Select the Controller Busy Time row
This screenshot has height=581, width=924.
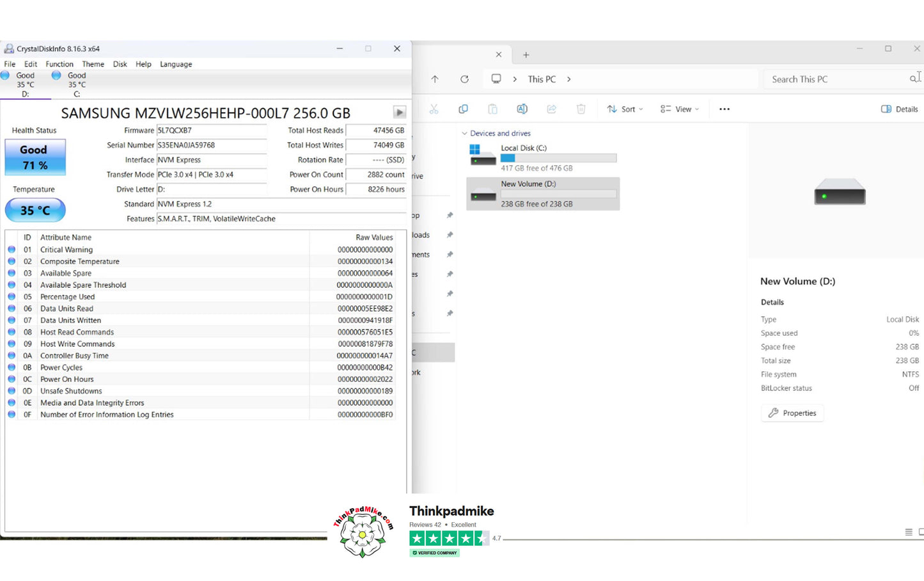coord(200,356)
